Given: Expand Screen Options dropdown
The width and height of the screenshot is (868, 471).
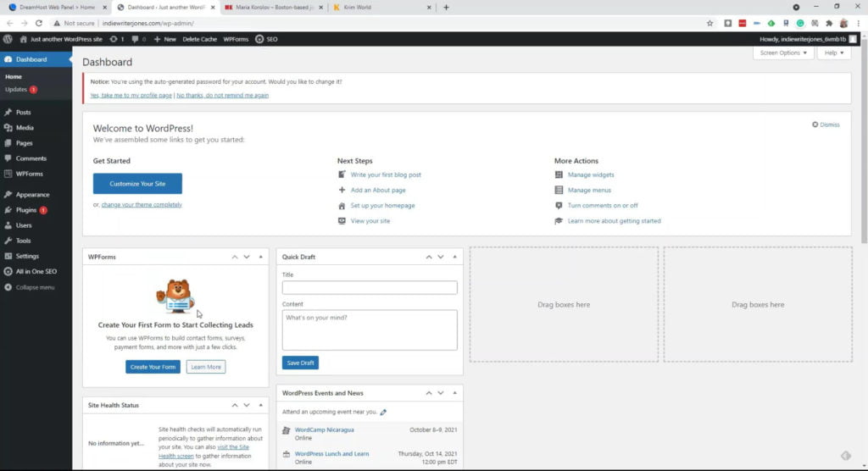Looking at the screenshot, I should tap(782, 53).
